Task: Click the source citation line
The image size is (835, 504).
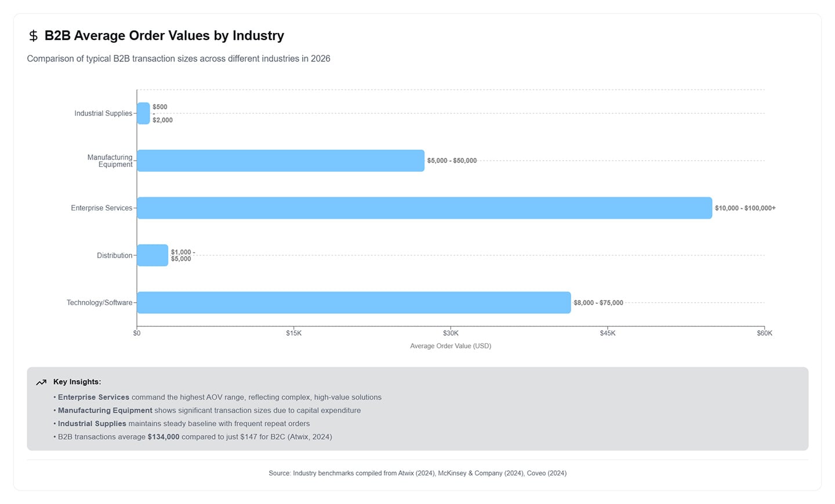Action: pyautogui.click(x=418, y=473)
